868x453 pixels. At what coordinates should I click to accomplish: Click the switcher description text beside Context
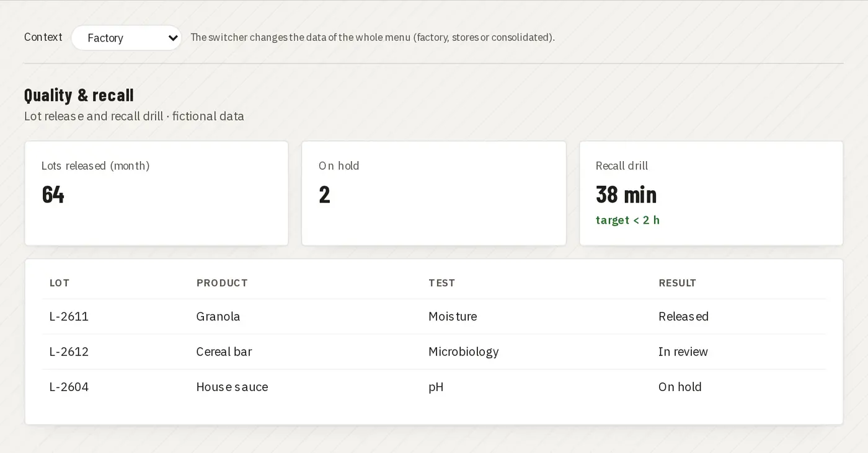(373, 37)
